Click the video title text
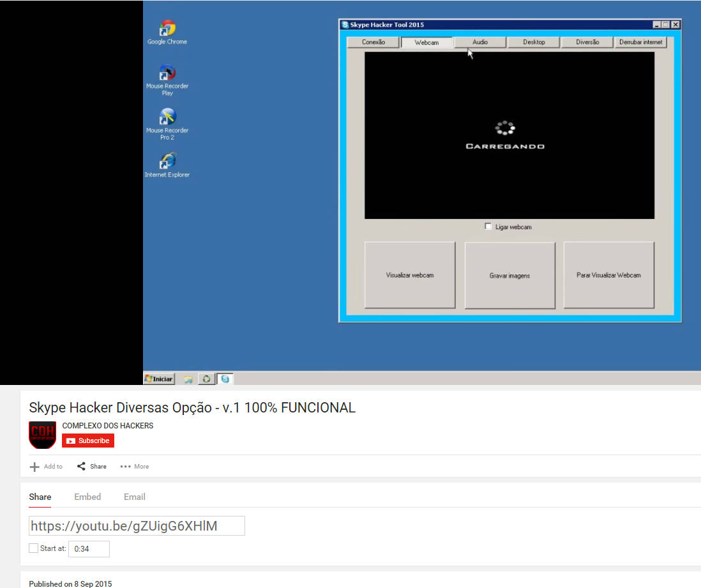Screen dimensions: 701x588 point(192,408)
